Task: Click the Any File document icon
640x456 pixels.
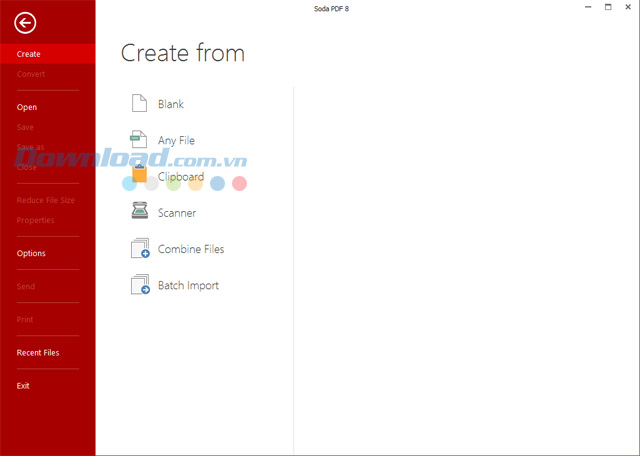Action: click(x=139, y=139)
